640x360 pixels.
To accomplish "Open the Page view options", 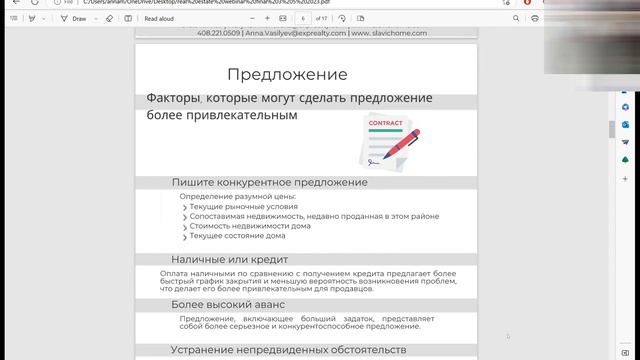I will point(360,18).
